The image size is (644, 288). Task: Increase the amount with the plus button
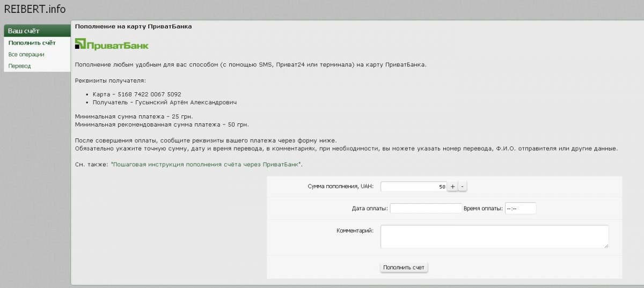(x=452, y=187)
